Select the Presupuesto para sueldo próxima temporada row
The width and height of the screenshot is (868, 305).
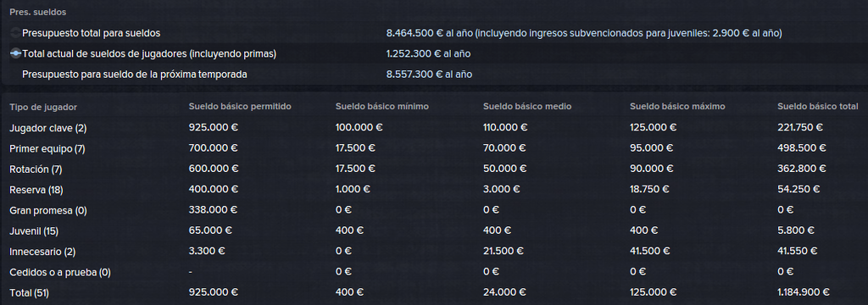[x=434, y=75]
